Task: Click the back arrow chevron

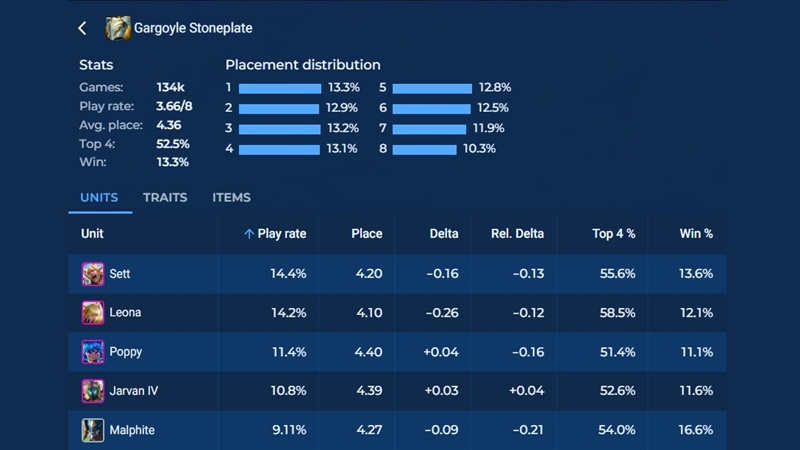Action: coord(83,28)
